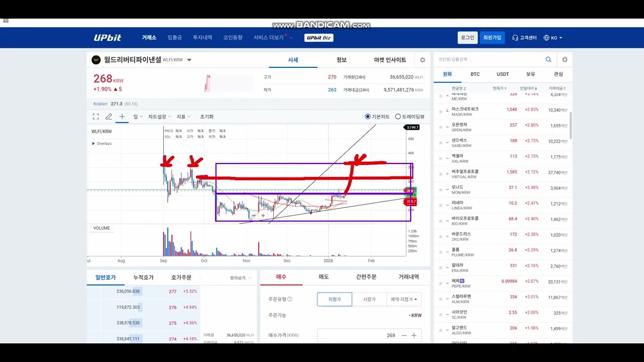The image size is (644, 362).
Task: Click the customer center headset icon
Action: click(515, 38)
